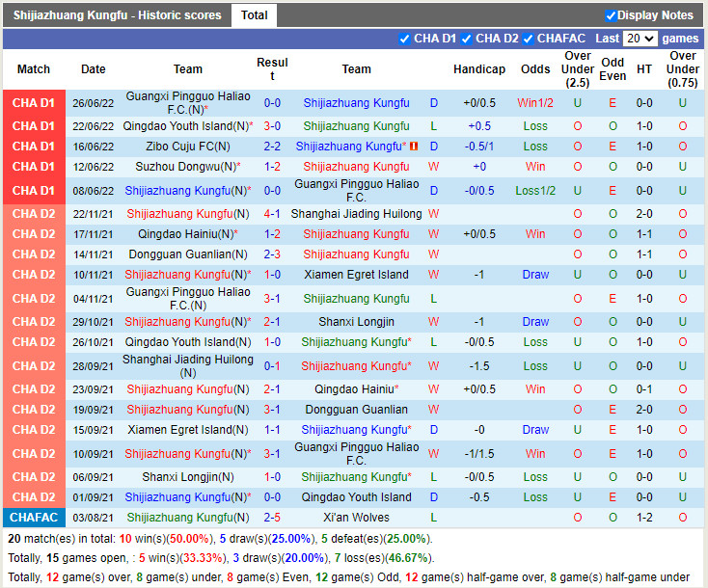The height and width of the screenshot is (588, 708).
Task: Click the 3-0 score of the 22/06/22 match
Action: (x=272, y=126)
